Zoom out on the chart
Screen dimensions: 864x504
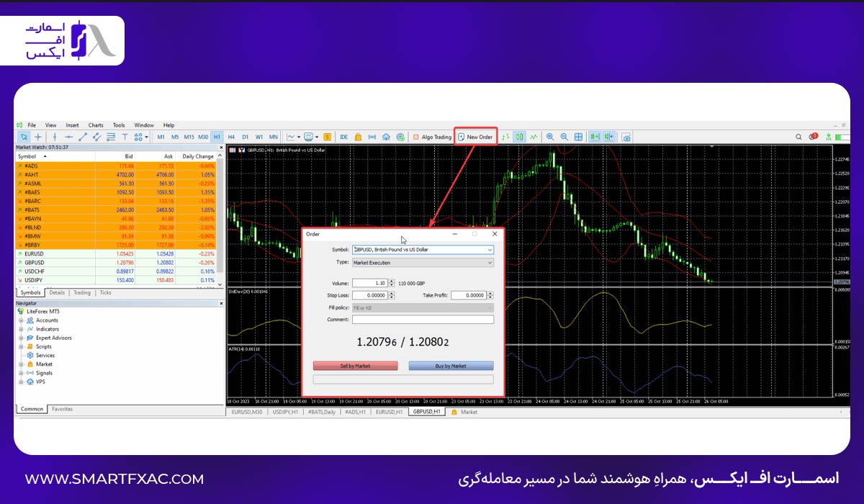pos(564,137)
